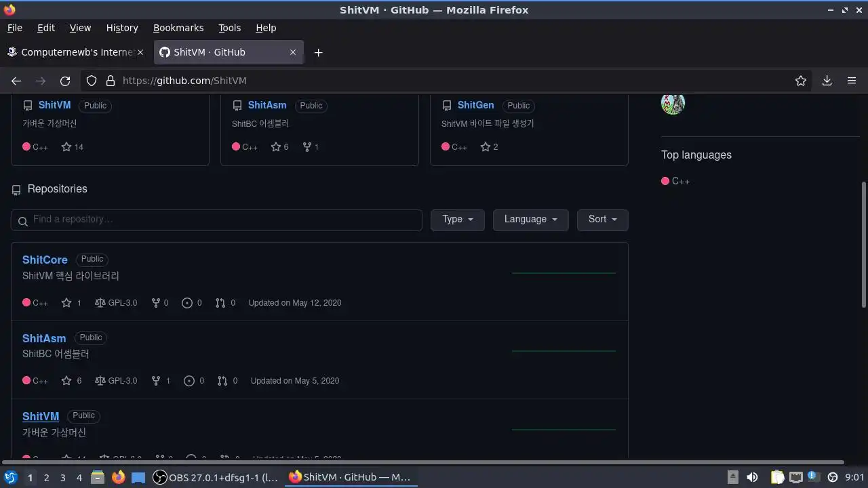This screenshot has height=488, width=868.
Task: Click the member avatar in People section
Action: [x=673, y=104]
